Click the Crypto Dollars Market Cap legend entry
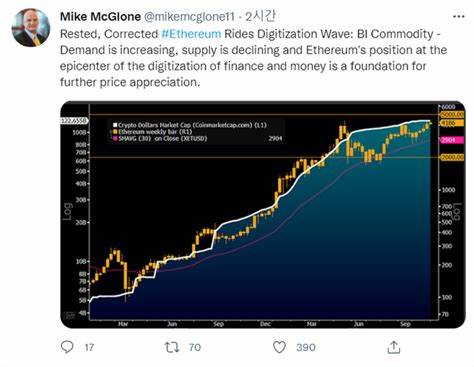 tap(190, 125)
